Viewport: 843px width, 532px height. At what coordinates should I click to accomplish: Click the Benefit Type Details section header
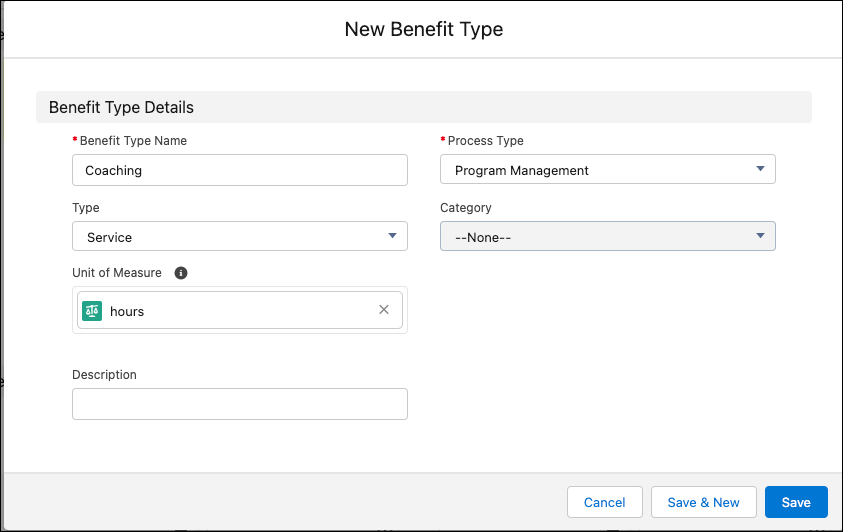coord(122,107)
